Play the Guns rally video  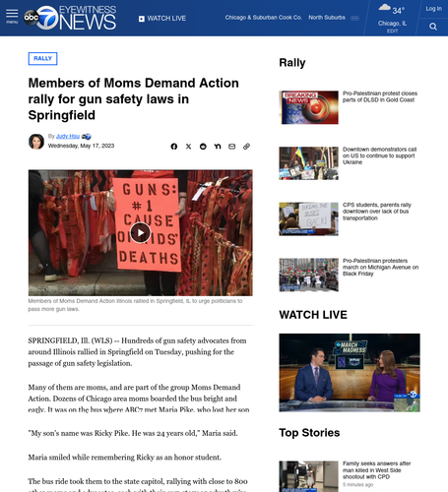point(140,232)
